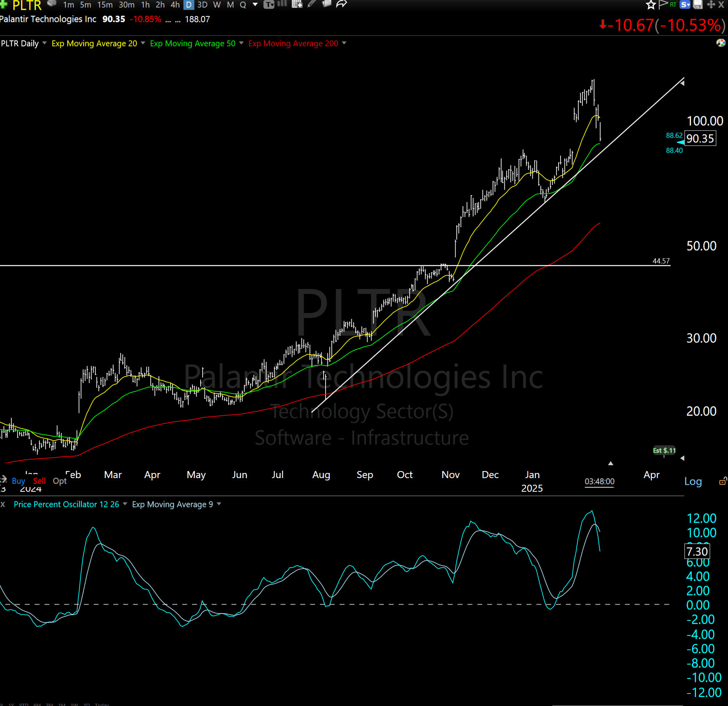Switch to 30m timeframe
The height and width of the screenshot is (706, 728).
[126, 5]
